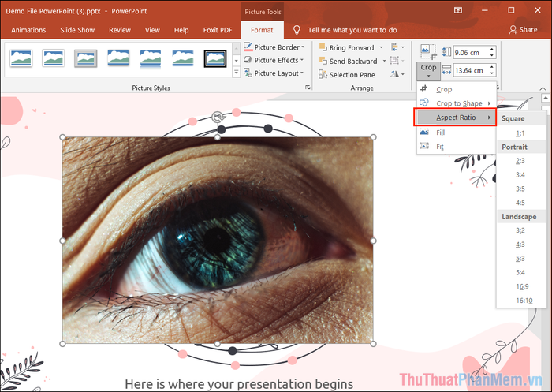Edit the shape width field 13.64 cm
The image size is (552, 392).
pyautogui.click(x=471, y=70)
